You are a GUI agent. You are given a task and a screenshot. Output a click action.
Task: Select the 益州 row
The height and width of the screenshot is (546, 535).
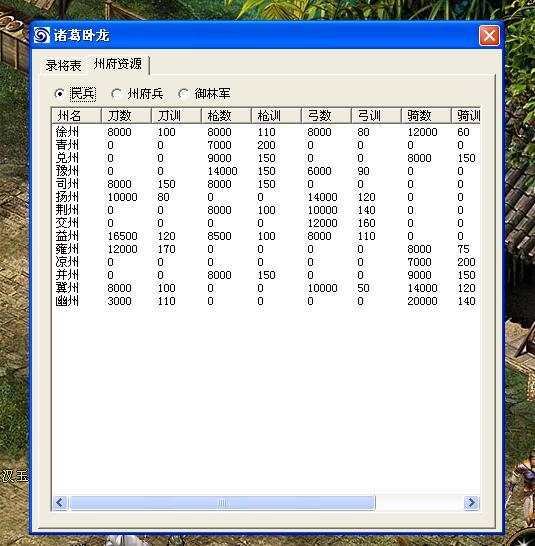[x=266, y=236]
